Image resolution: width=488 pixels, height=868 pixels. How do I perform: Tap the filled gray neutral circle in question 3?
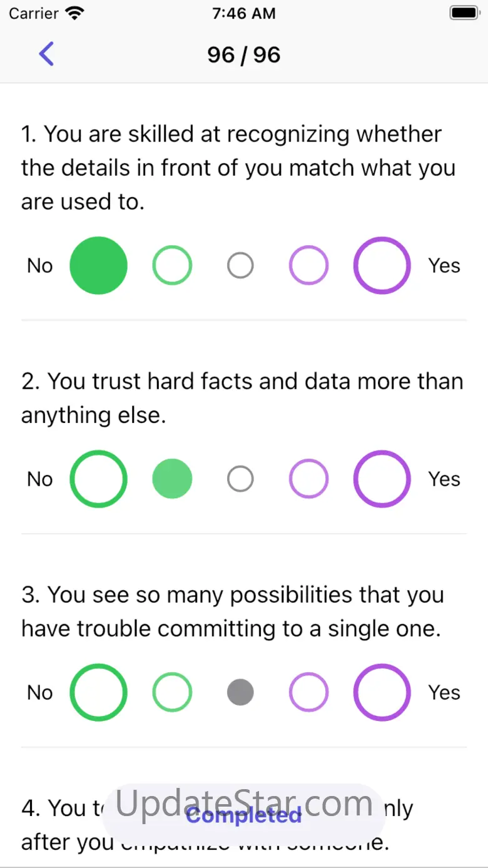click(x=240, y=692)
